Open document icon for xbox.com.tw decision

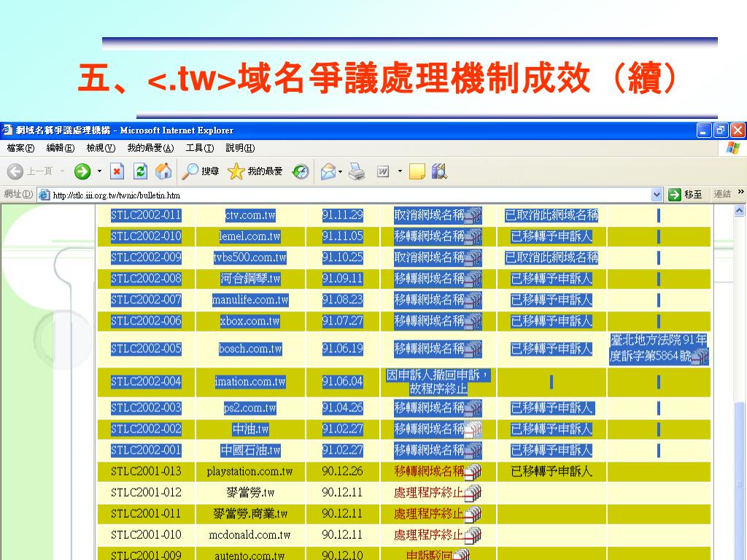click(x=473, y=322)
